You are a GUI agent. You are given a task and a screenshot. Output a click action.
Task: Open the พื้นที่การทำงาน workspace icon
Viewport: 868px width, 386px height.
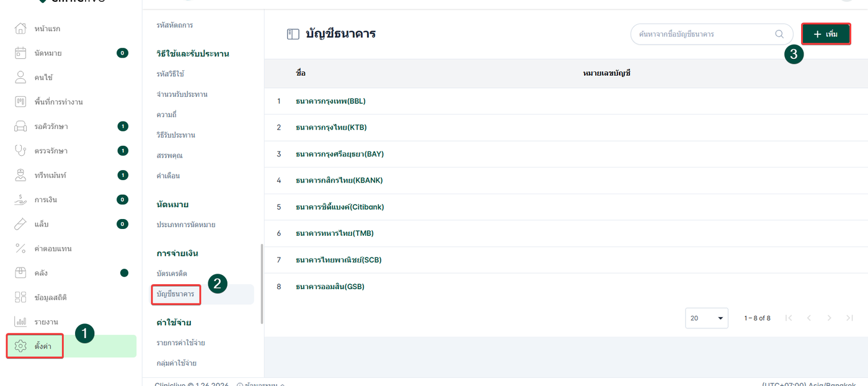20,102
